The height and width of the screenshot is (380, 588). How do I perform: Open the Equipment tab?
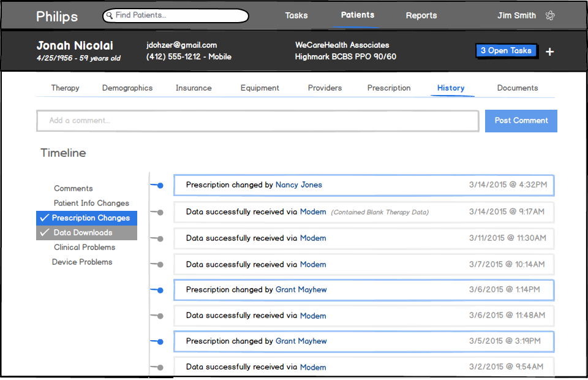260,88
